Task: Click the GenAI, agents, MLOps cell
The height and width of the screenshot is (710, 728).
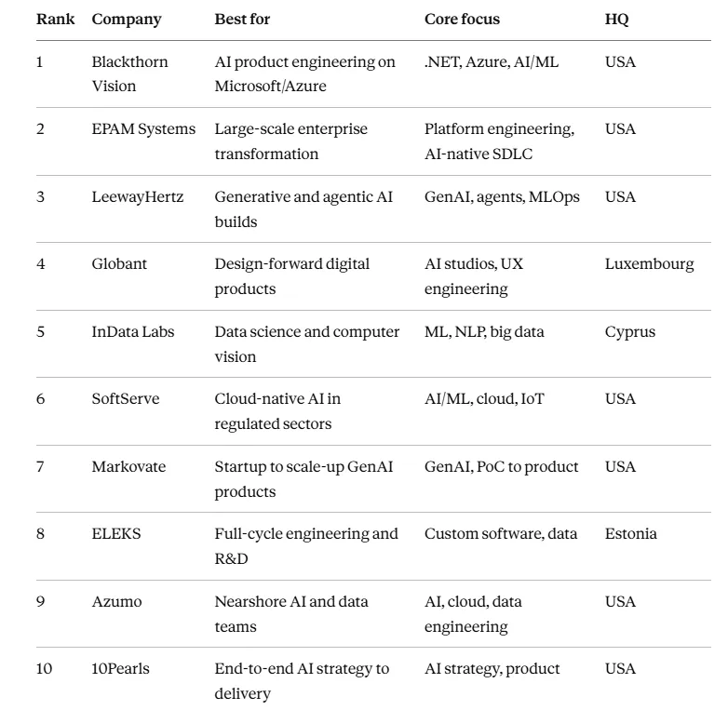Action: tap(502, 197)
